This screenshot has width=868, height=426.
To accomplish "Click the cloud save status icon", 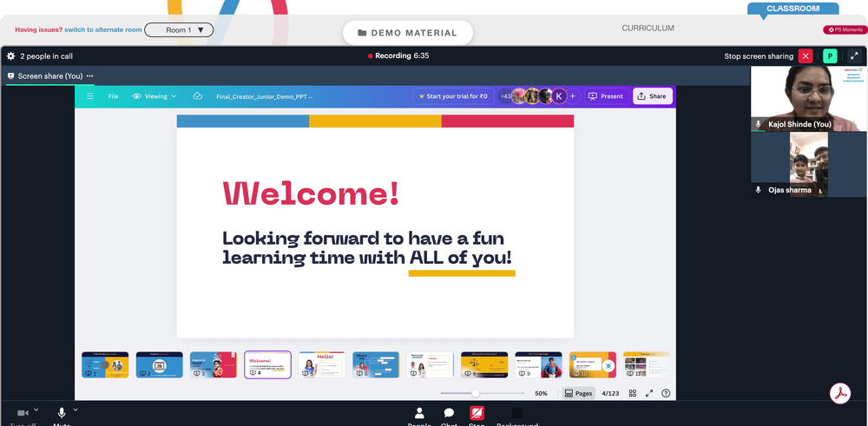I will 198,96.
